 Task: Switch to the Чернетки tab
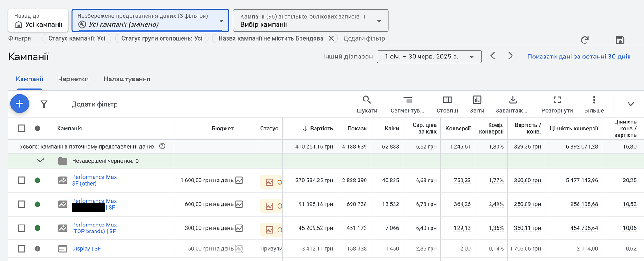[x=73, y=79]
